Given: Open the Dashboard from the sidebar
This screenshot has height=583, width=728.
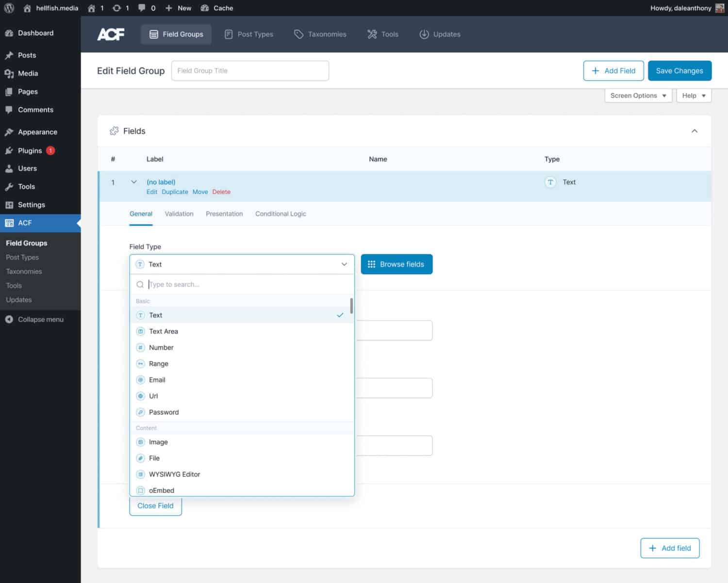Looking at the screenshot, I should coord(35,32).
